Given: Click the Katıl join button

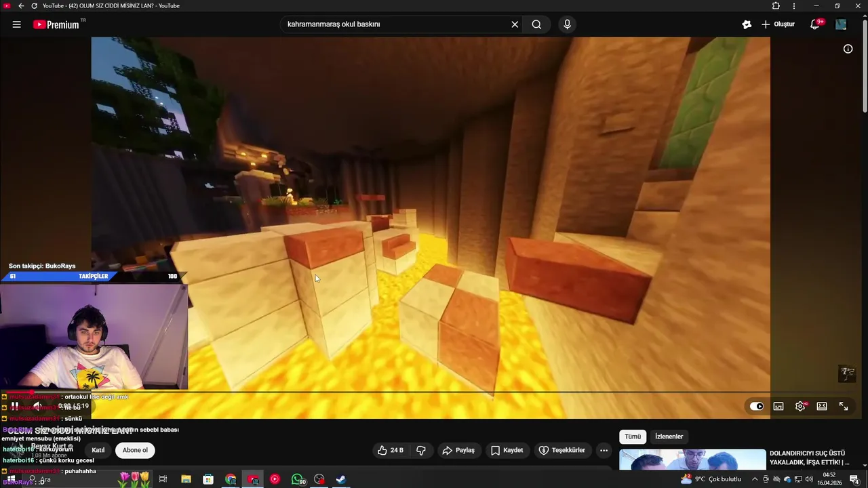Looking at the screenshot, I should click(98, 450).
